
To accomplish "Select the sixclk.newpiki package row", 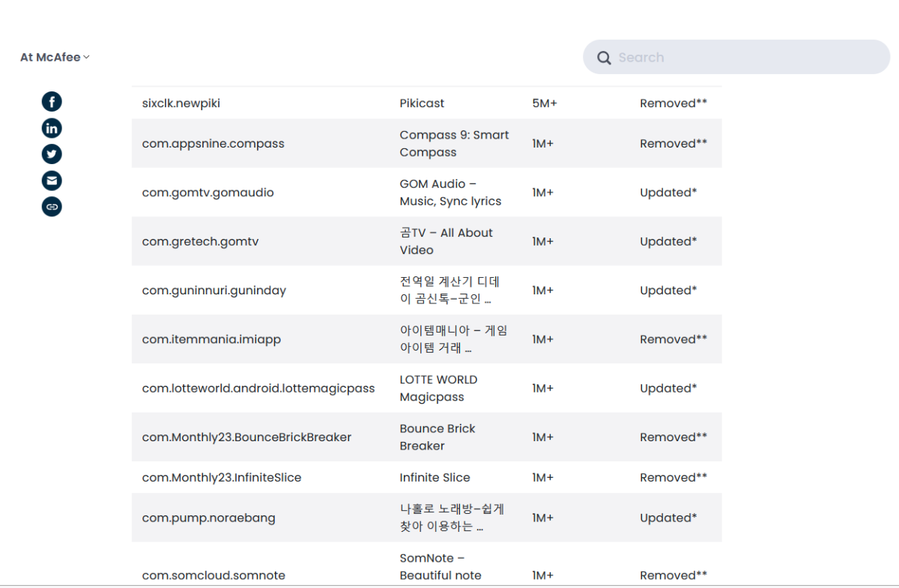I will coord(181,103).
